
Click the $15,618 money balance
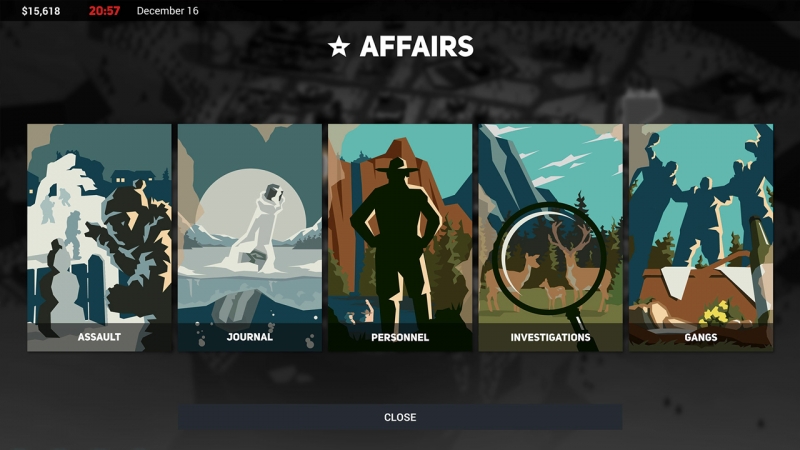41,11
